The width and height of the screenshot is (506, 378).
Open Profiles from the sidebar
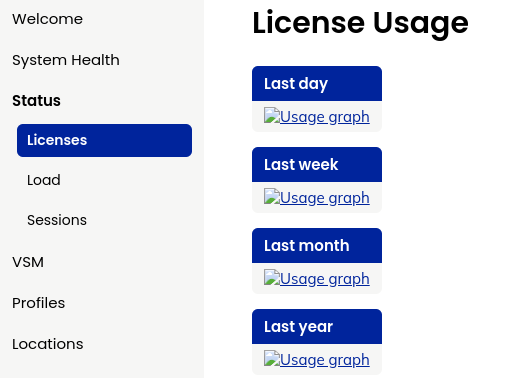tap(39, 303)
